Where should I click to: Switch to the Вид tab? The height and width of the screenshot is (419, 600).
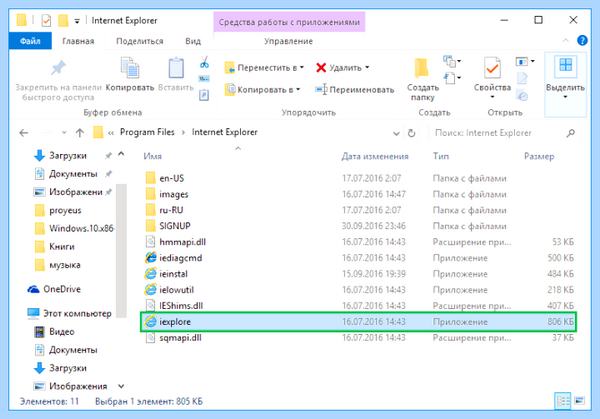tap(193, 41)
